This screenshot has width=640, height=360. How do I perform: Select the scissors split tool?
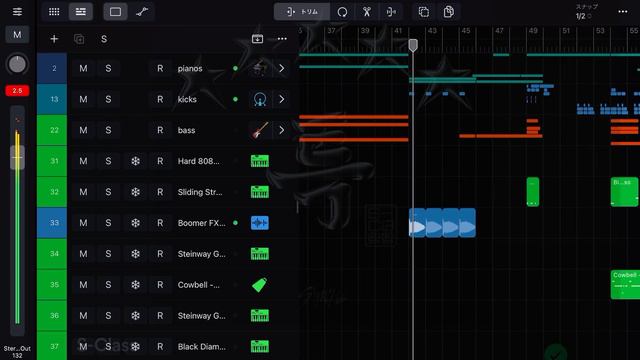(x=367, y=12)
